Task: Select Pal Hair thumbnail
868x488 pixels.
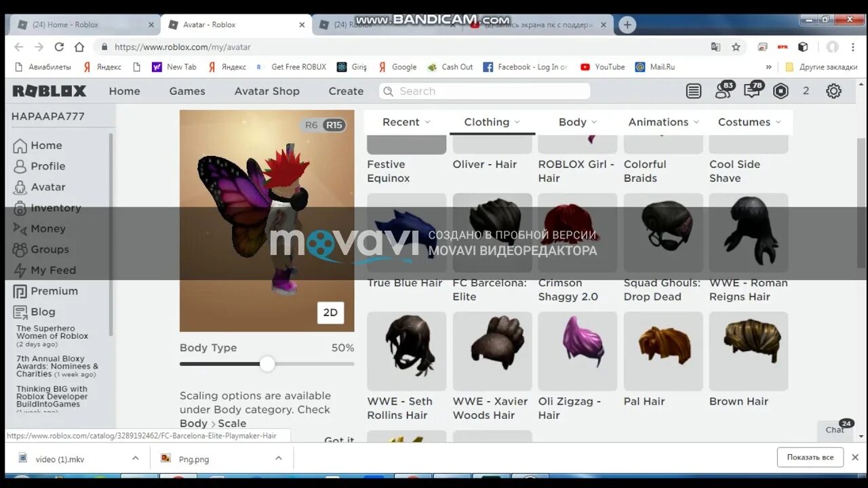Action: click(663, 351)
